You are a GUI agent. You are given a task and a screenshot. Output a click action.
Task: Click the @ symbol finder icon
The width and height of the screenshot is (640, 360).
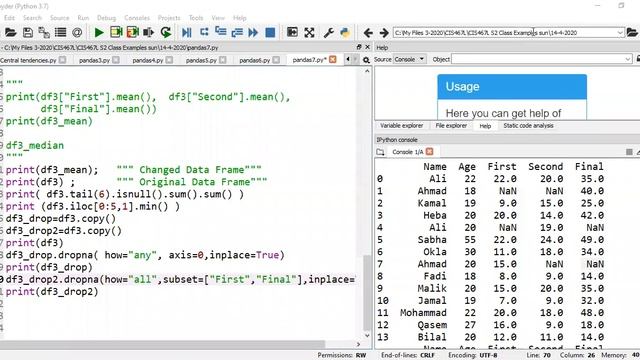point(77,32)
